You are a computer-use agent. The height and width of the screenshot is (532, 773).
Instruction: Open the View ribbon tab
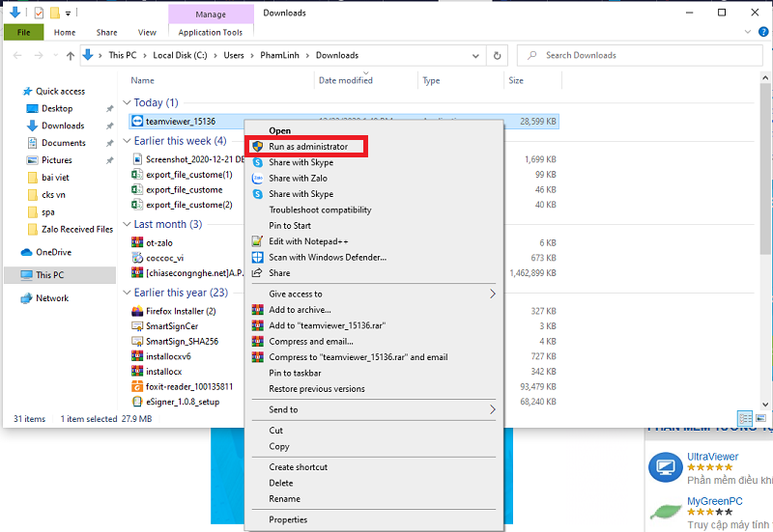[x=147, y=33]
